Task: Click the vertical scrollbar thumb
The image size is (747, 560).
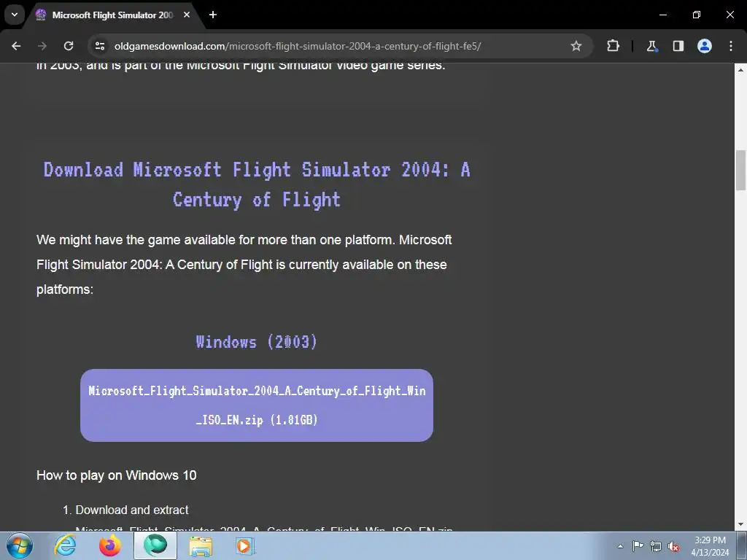Action: pyautogui.click(x=740, y=170)
